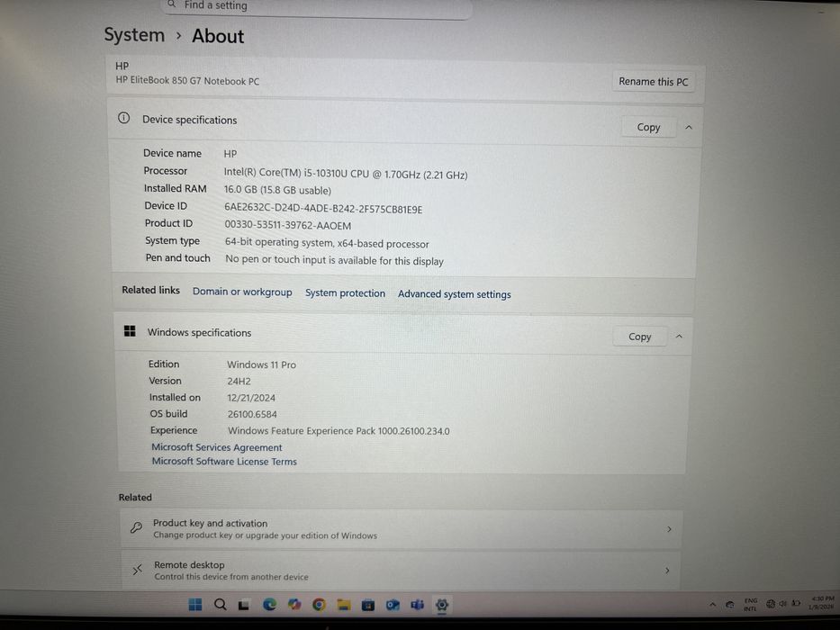Click HP EliteBook 850 G7 Notebook PC
Screen dimensions: 840x630
tap(187, 81)
